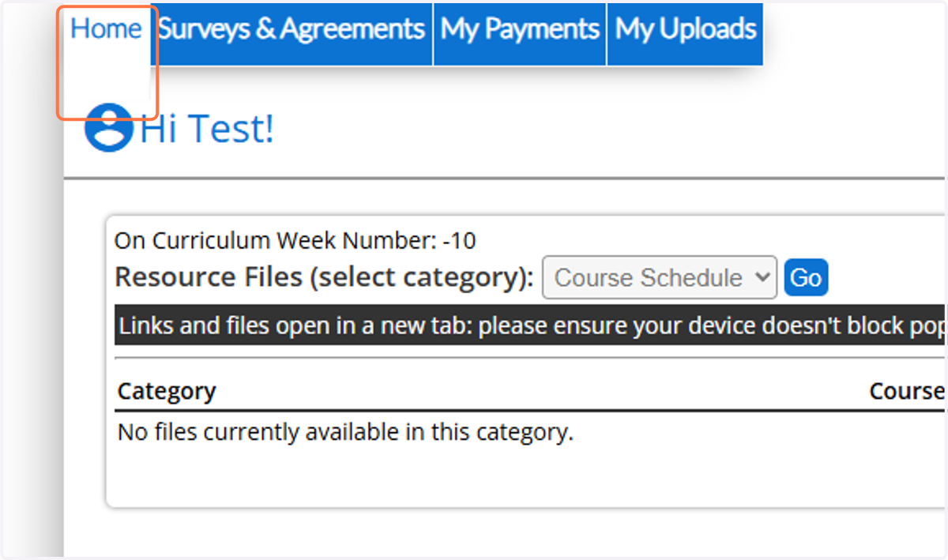Screen dimensions: 948x560
Task: Click the horizontal divider under greeting
Action: click(x=506, y=179)
